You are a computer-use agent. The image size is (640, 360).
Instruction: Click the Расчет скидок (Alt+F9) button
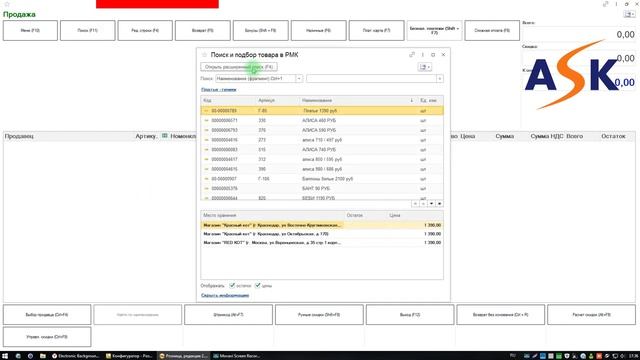pyautogui.click(x=591, y=315)
